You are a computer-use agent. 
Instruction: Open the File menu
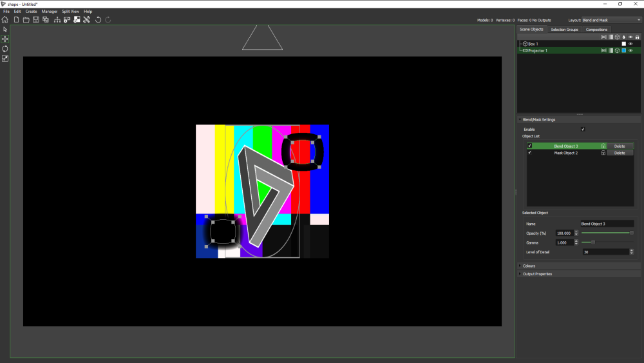coord(6,12)
